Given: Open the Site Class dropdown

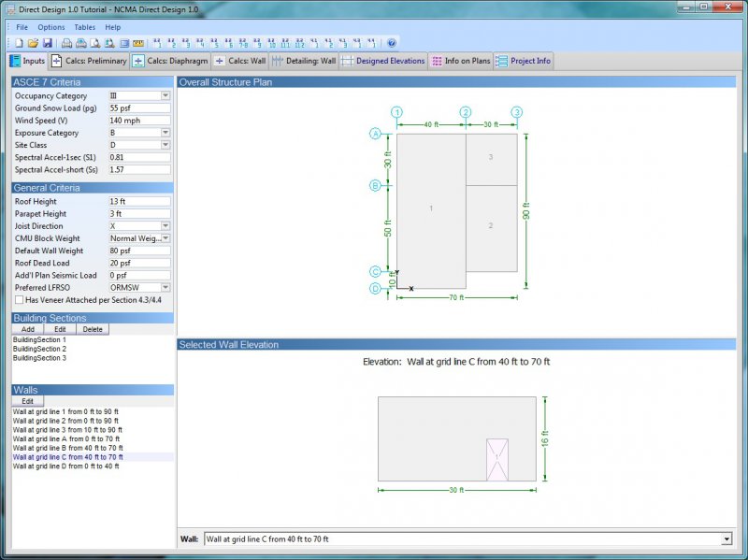Looking at the screenshot, I should (165, 145).
